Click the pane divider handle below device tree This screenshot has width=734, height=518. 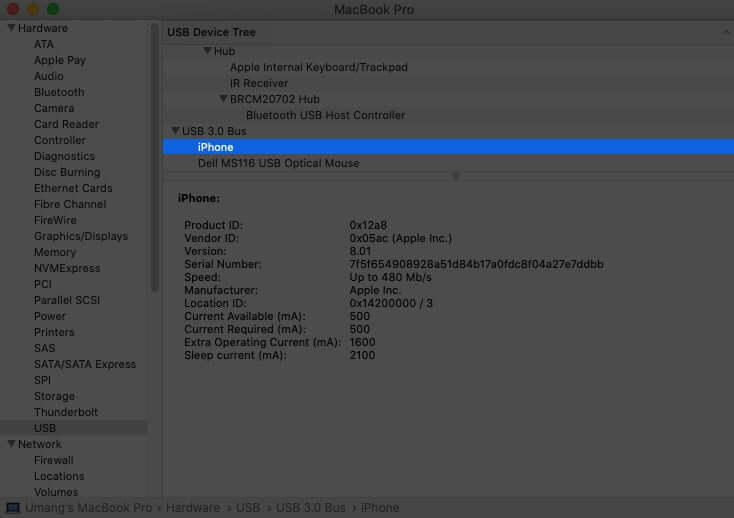[x=456, y=175]
